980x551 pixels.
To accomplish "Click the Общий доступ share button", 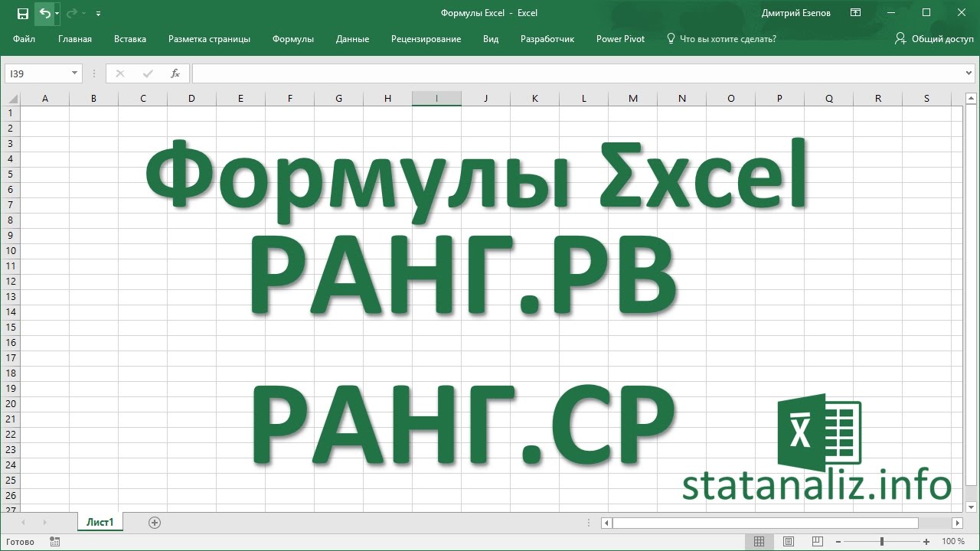I will (934, 38).
